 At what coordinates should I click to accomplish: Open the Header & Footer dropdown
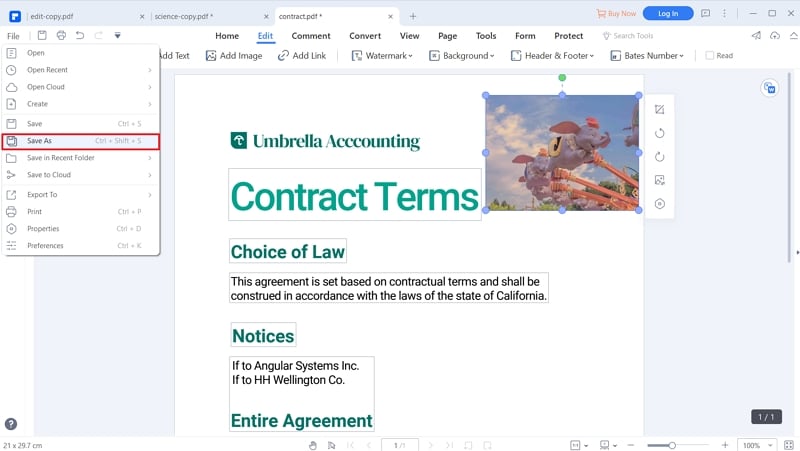(553, 56)
